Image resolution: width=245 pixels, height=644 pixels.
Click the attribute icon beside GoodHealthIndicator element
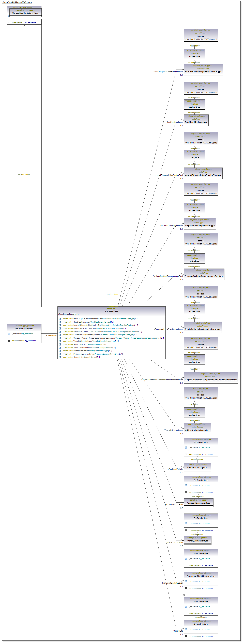point(59,322)
